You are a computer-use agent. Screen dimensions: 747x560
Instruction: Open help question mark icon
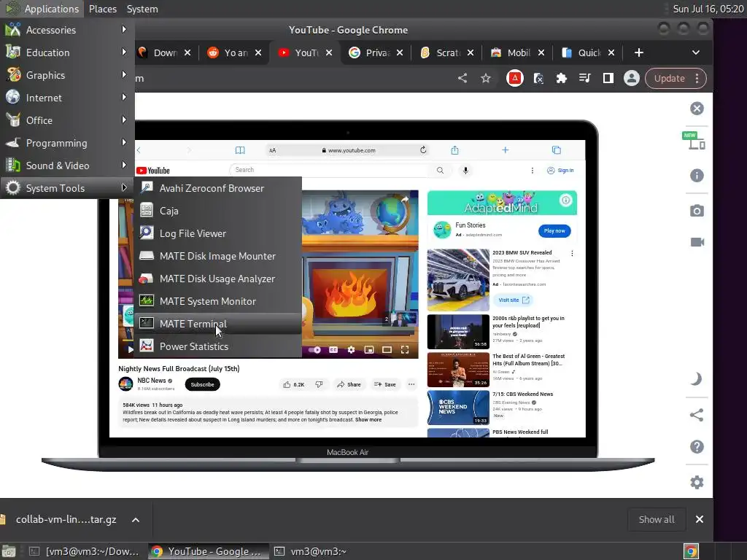[x=697, y=447]
